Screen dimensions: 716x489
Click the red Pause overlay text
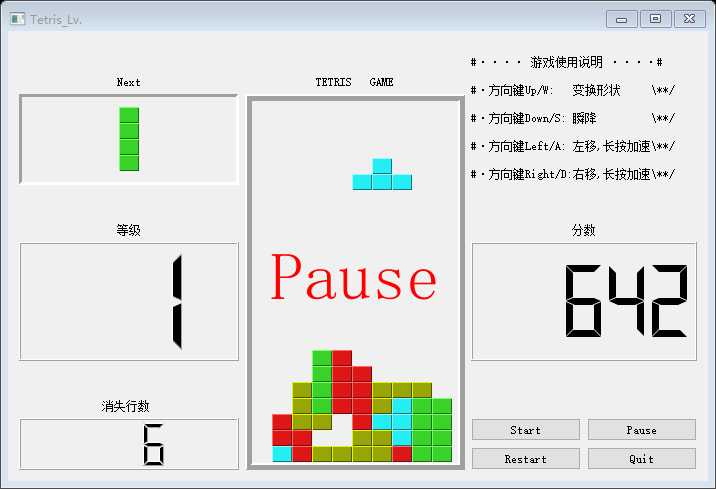point(354,277)
